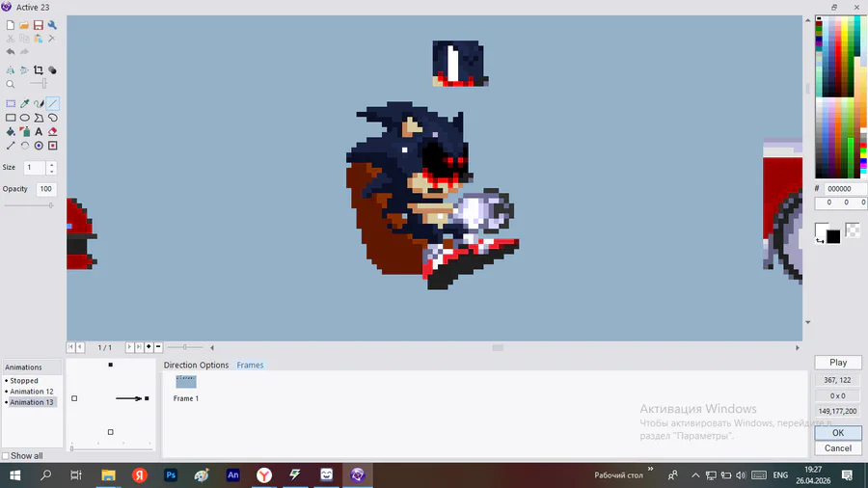Click the transparent color checkered swatch

[x=853, y=230]
